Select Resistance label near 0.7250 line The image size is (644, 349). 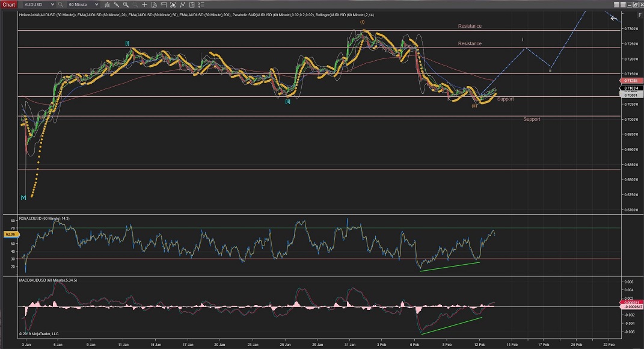470,43
